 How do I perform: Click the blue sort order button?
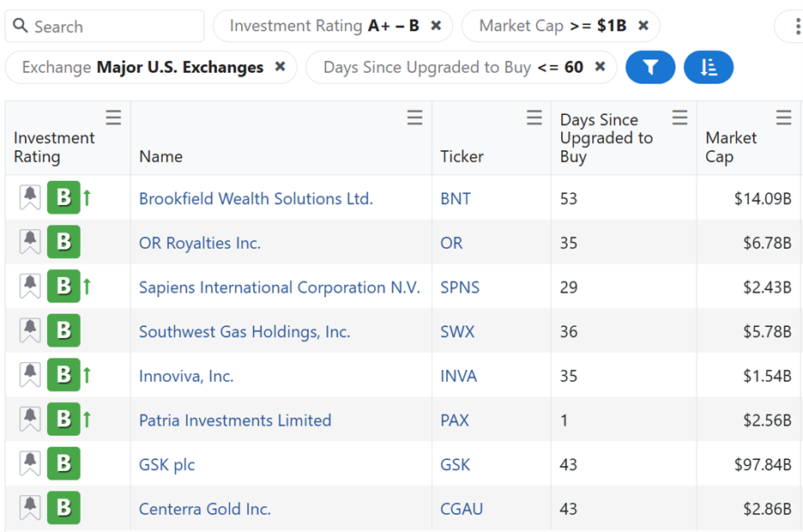click(x=708, y=68)
